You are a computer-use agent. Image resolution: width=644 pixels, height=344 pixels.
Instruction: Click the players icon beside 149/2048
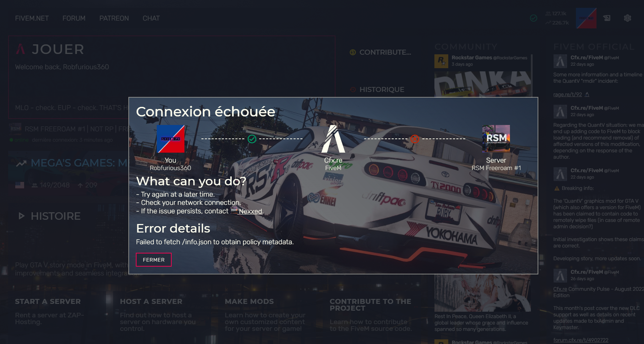(34, 185)
